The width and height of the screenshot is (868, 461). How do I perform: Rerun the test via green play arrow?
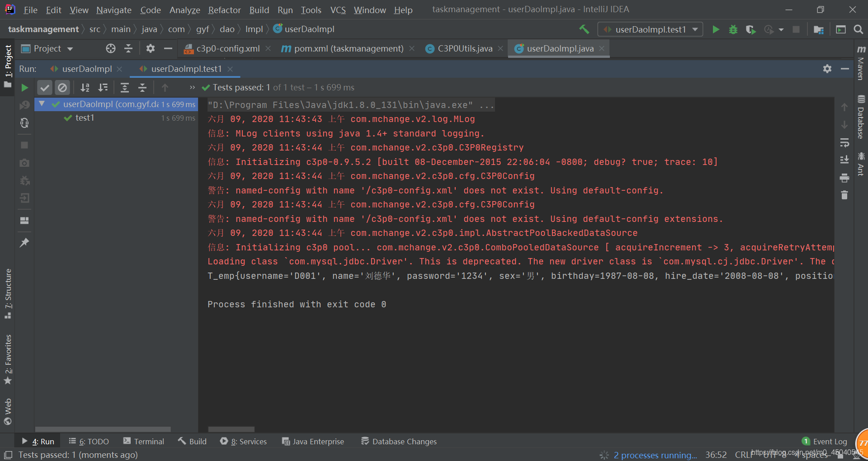pos(25,87)
